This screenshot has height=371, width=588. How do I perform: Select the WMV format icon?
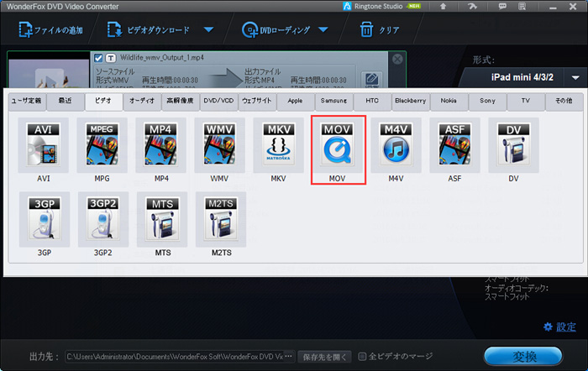point(219,145)
